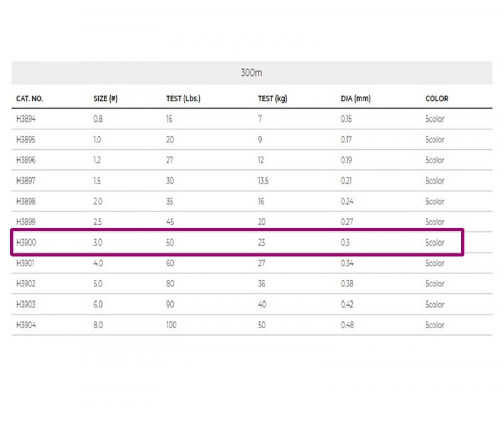The height and width of the screenshot is (422, 504).
Task: Select the H3896 row entry
Action: click(x=26, y=160)
